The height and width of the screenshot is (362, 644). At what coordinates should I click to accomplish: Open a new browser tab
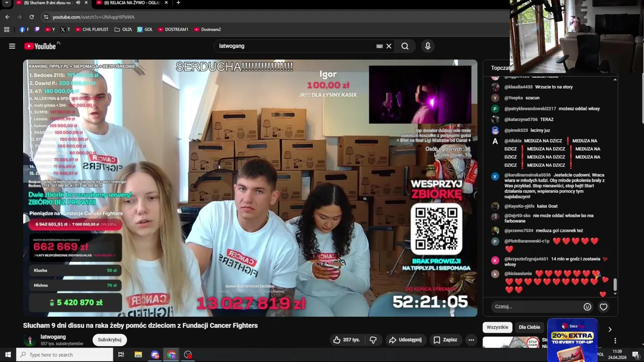click(178, 3)
